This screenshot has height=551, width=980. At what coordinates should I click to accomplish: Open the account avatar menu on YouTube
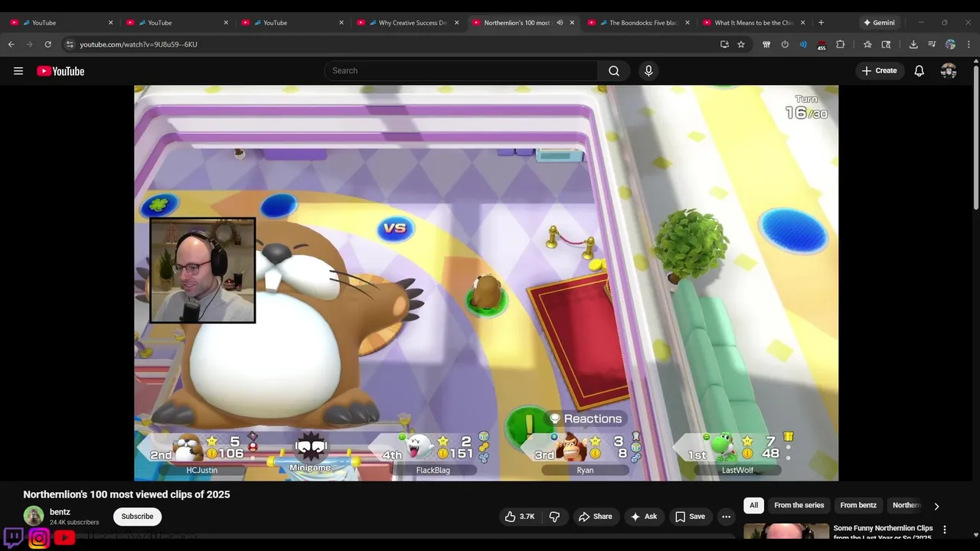coord(949,71)
